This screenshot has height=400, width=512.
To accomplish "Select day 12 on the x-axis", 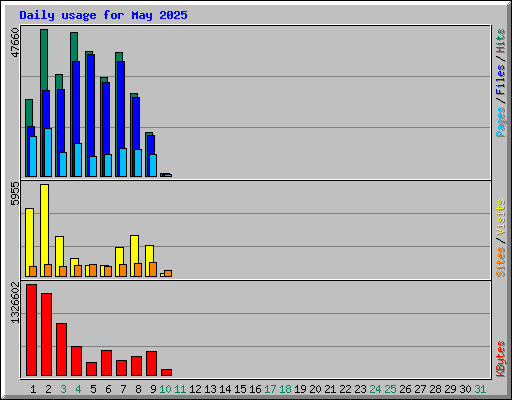I will click(x=195, y=389).
